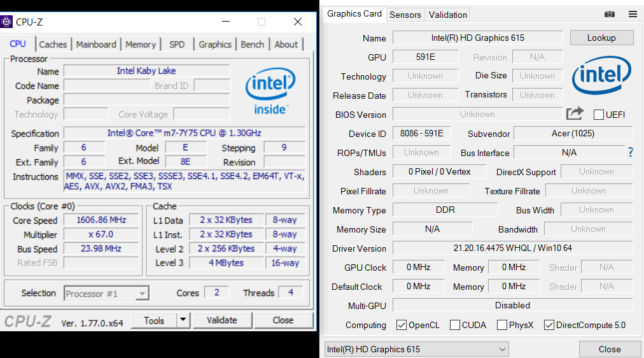
Task: Minimize the CPU-Z window
Action: click(x=226, y=22)
